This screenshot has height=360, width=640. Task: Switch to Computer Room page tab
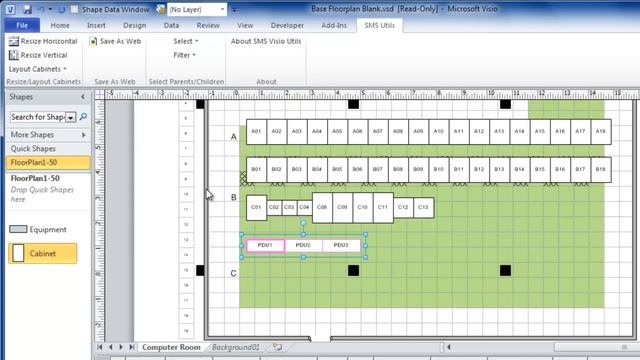[x=171, y=347]
